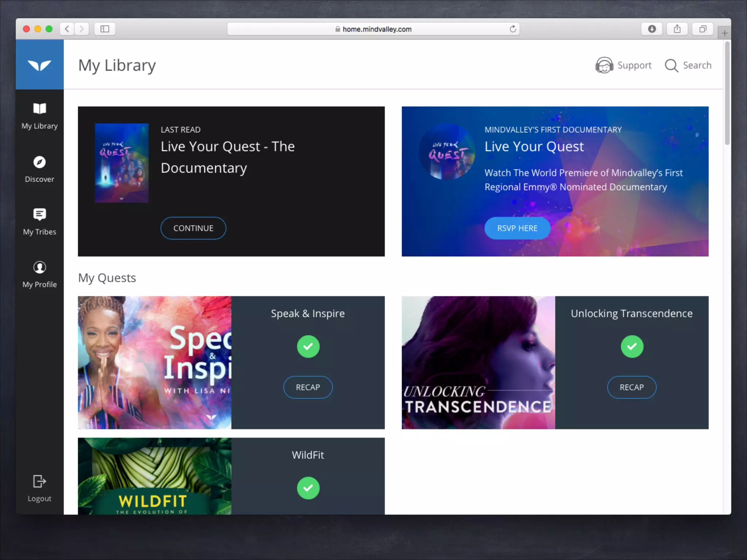Click the Speak & Inspire green checkmark
The height and width of the screenshot is (560, 747).
[x=308, y=346]
